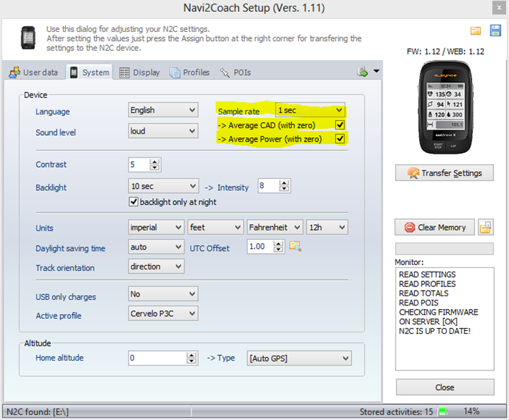509x420 pixels.
Task: Open the Backlight duration dropdown
Action: [163, 186]
